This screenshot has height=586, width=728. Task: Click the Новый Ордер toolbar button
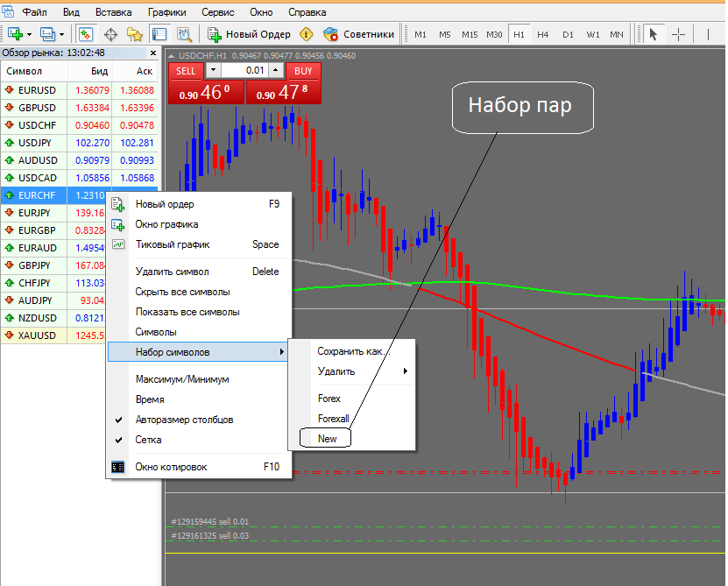tap(249, 34)
